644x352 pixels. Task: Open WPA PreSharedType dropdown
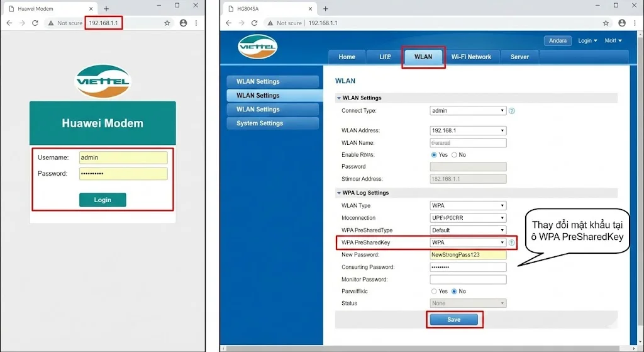468,230
